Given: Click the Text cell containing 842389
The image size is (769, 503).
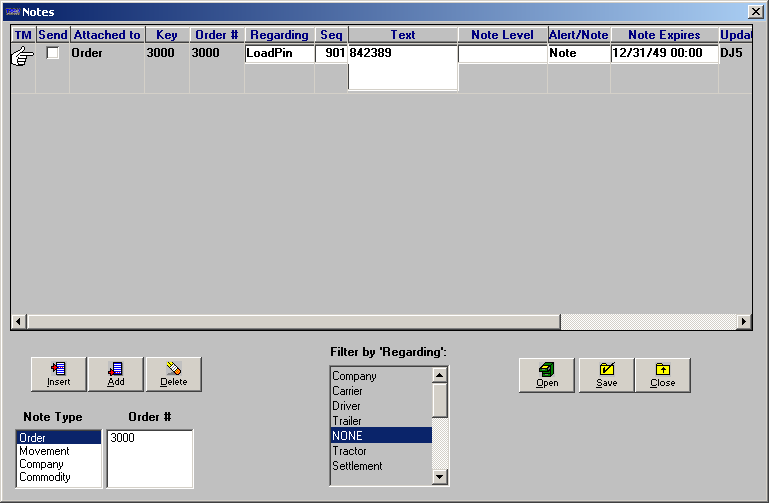Looking at the screenshot, I should 403,68.
